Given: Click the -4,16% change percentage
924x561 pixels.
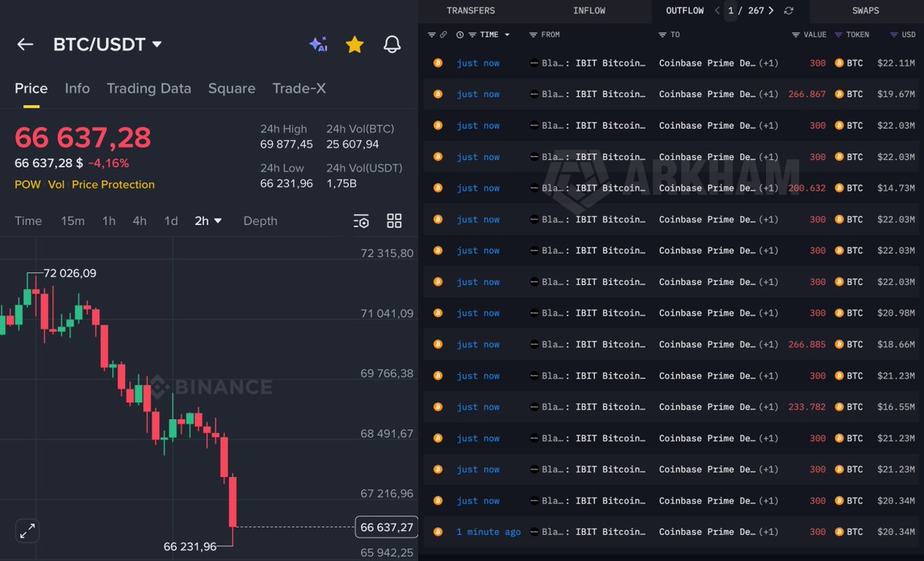Looking at the screenshot, I should point(109,163).
